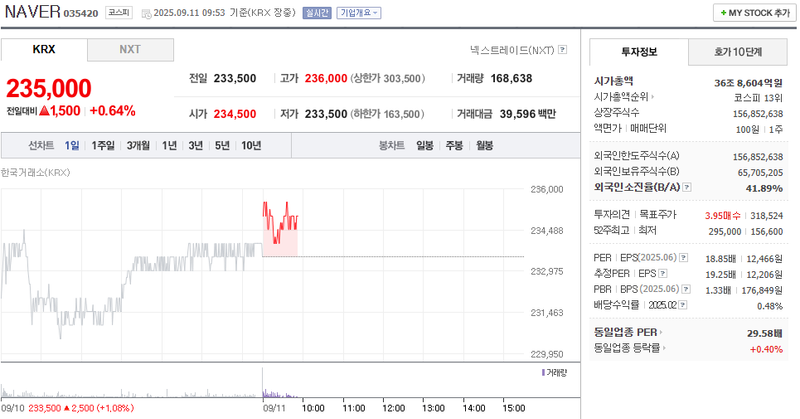Click the 10:00 time axis label
Screen dimensions: 800x419
(x=313, y=408)
